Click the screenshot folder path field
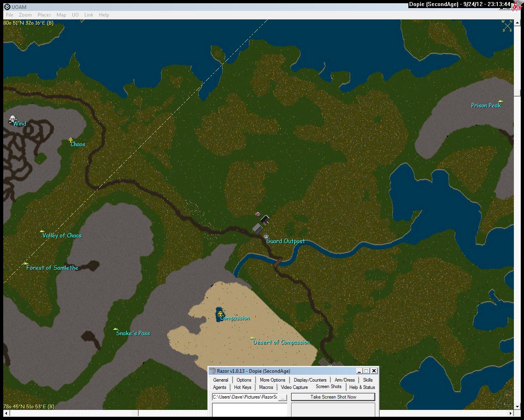The image size is (524, 420). pyautogui.click(x=245, y=397)
